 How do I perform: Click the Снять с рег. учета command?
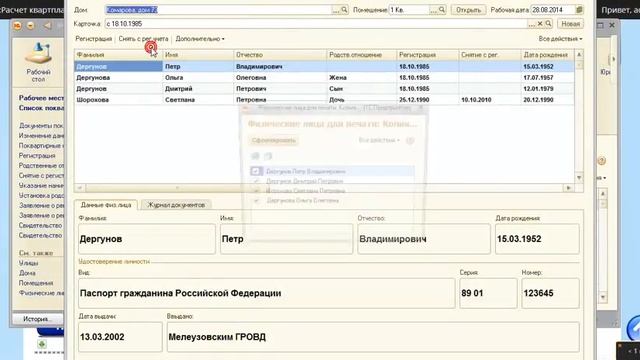[x=143, y=39]
